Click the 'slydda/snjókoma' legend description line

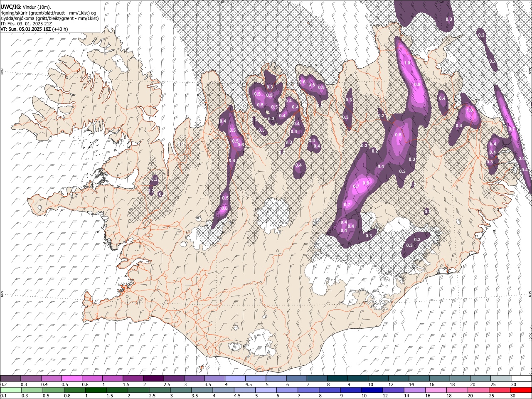tap(49, 18)
